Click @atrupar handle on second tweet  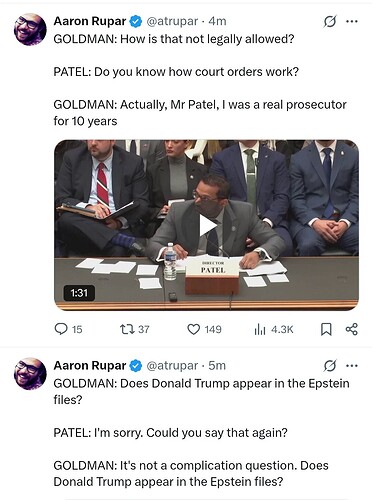click(172, 366)
